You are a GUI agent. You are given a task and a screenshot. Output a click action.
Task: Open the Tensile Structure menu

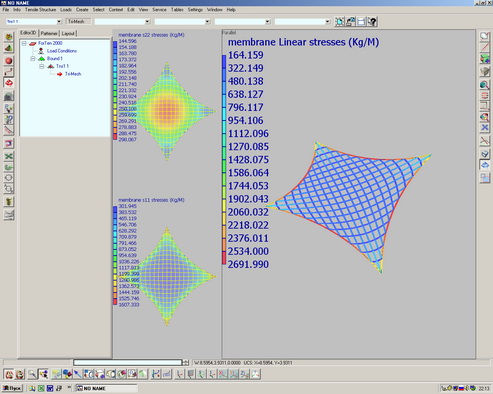tap(40, 10)
